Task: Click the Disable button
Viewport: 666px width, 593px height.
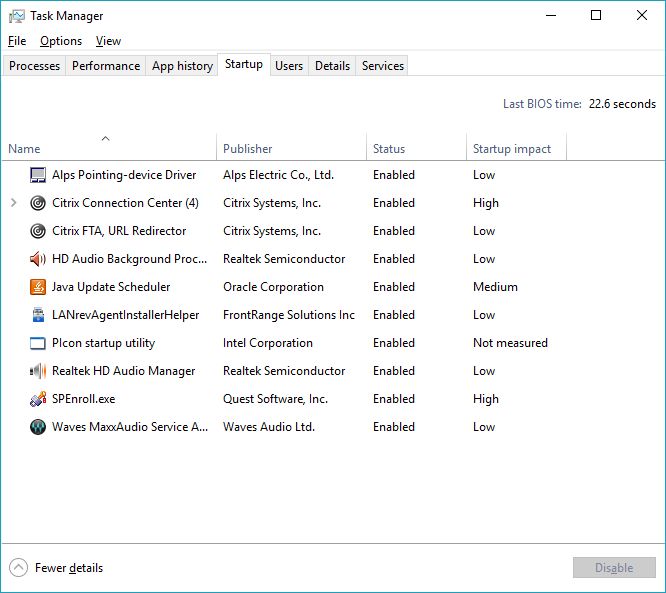Action: pos(614,568)
